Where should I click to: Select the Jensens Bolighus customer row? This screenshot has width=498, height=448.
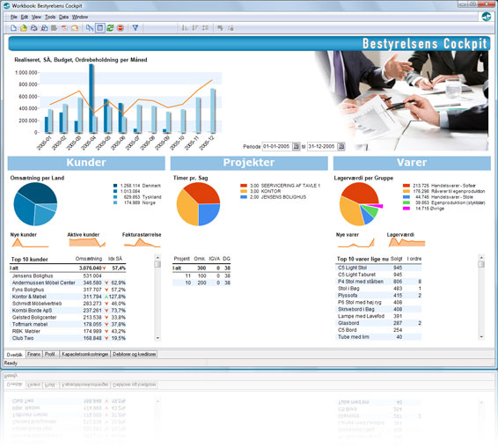coord(68,275)
